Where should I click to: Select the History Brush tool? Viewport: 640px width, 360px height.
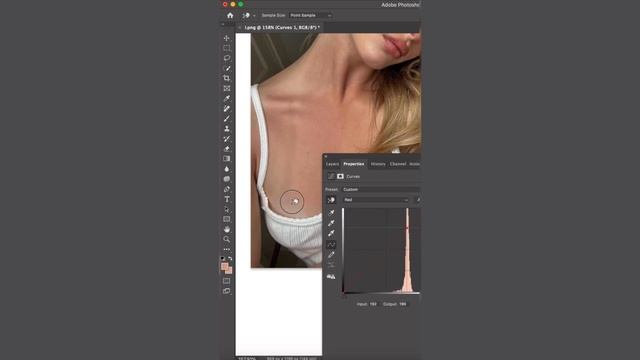pyautogui.click(x=227, y=139)
